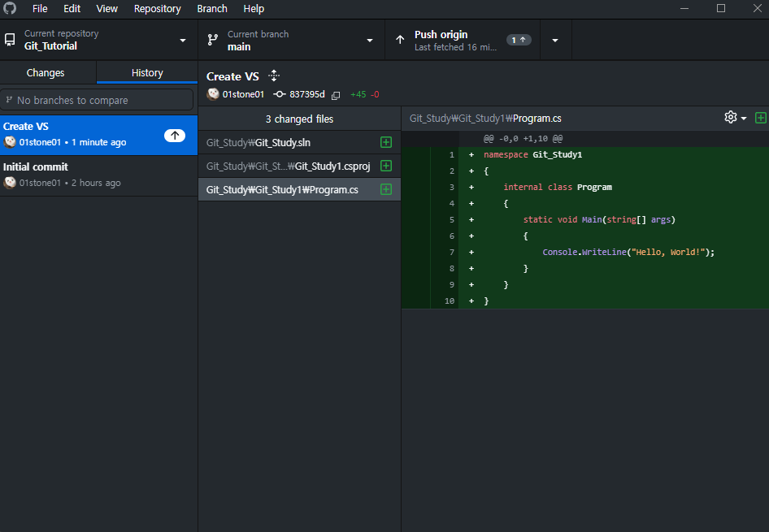
Task: Click the unpushed arrow badge on Create VS
Action: [x=175, y=135]
